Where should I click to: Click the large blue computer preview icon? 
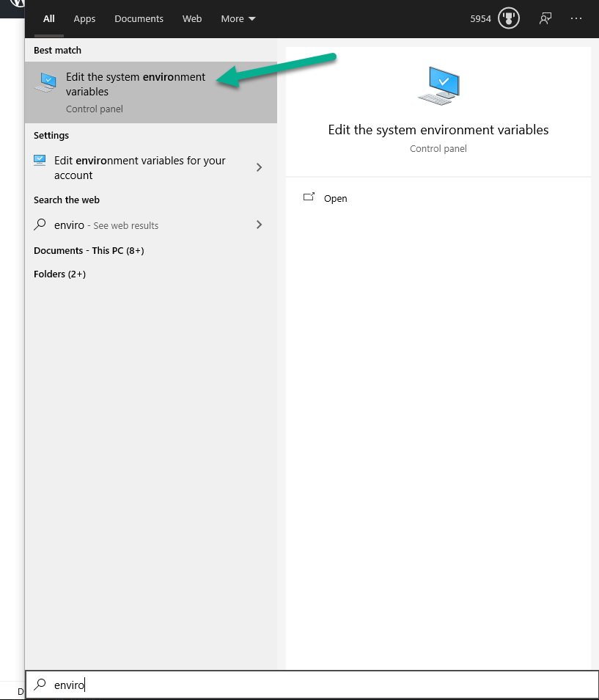[x=438, y=84]
